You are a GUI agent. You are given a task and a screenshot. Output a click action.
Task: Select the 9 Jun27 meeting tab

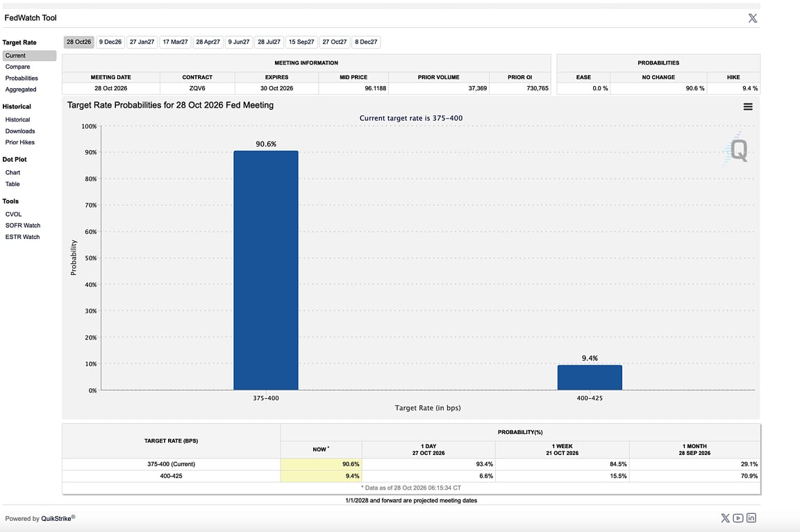coord(239,42)
